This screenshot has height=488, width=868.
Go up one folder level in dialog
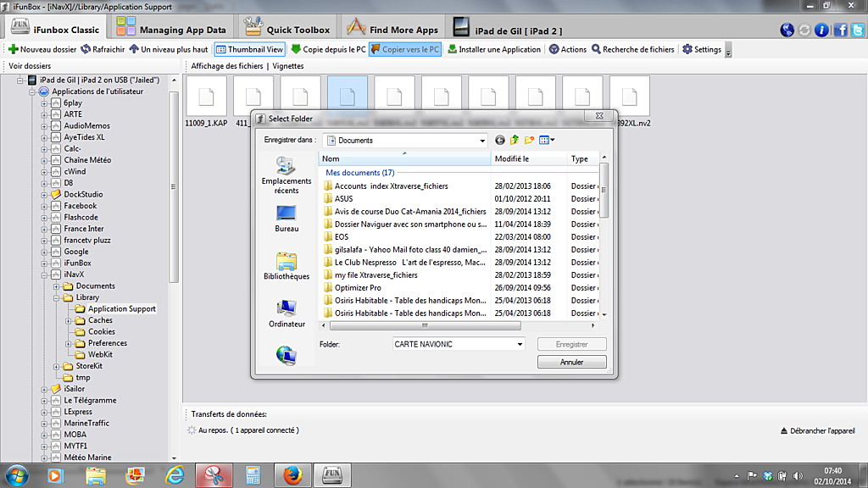[515, 140]
